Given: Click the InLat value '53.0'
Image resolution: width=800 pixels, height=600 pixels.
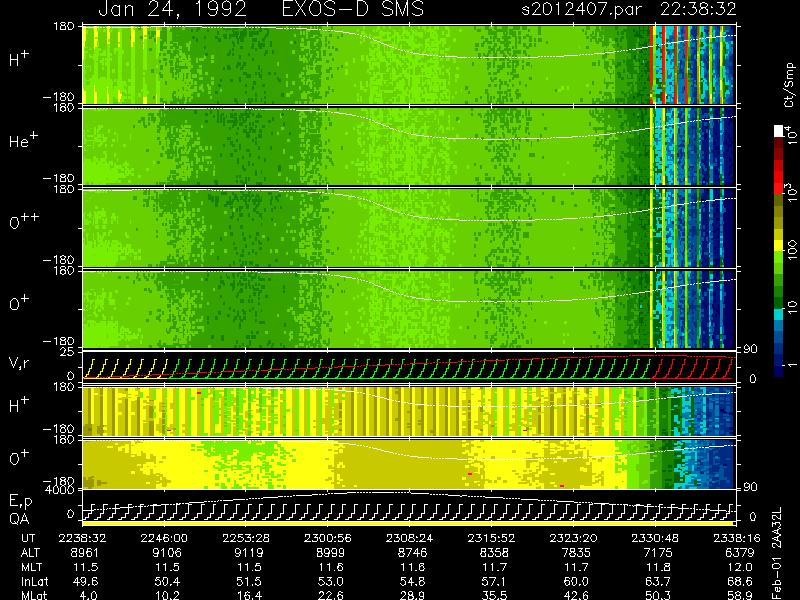Looking at the screenshot, I should point(330,581).
